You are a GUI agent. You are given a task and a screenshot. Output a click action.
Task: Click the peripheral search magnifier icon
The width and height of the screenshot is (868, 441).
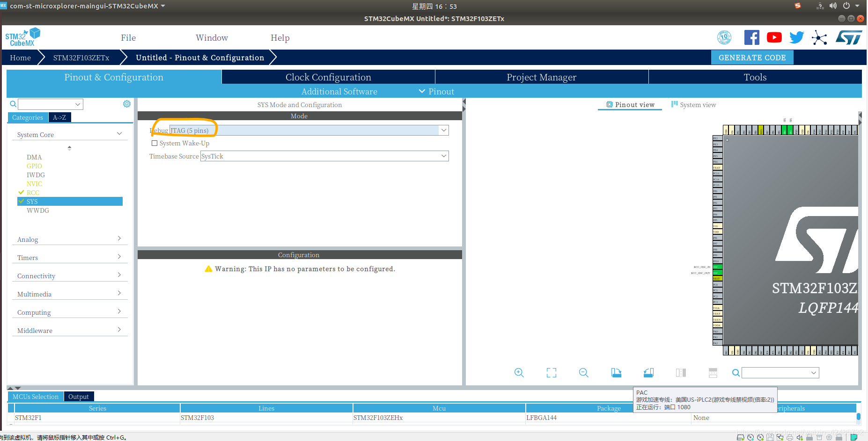point(13,104)
